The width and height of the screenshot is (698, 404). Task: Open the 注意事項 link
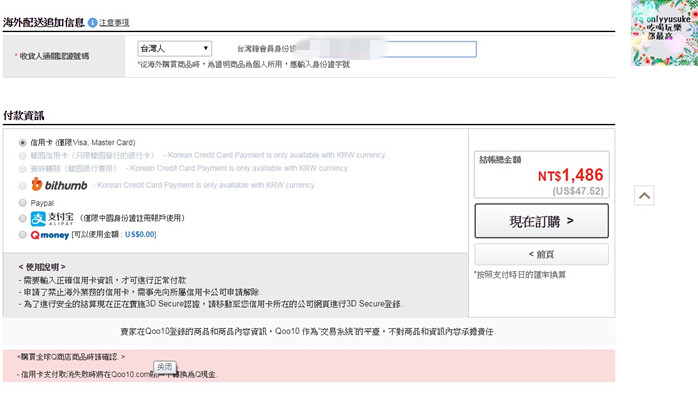[x=114, y=23]
